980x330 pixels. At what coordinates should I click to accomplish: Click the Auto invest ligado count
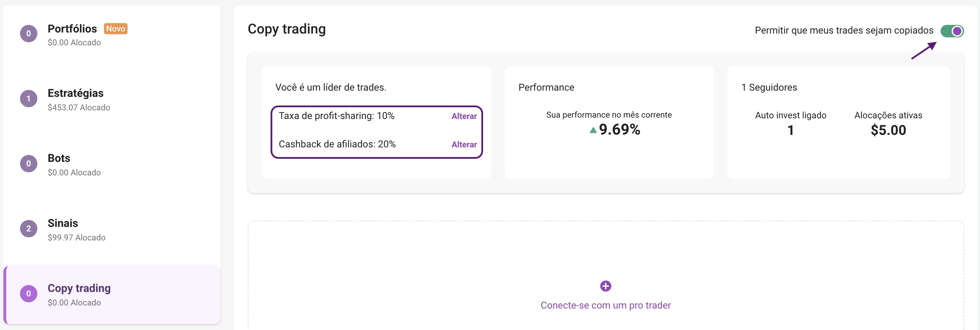pos(791,130)
